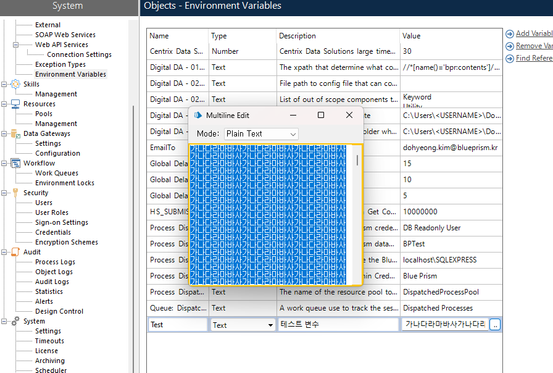Click the Multiline Edit vertical scrollbar thumb

click(x=357, y=160)
